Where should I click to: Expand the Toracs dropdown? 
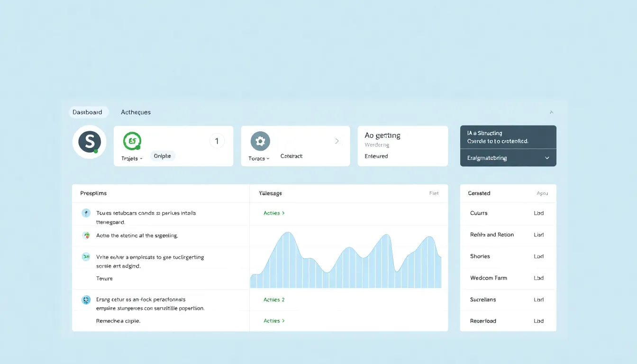click(x=259, y=158)
